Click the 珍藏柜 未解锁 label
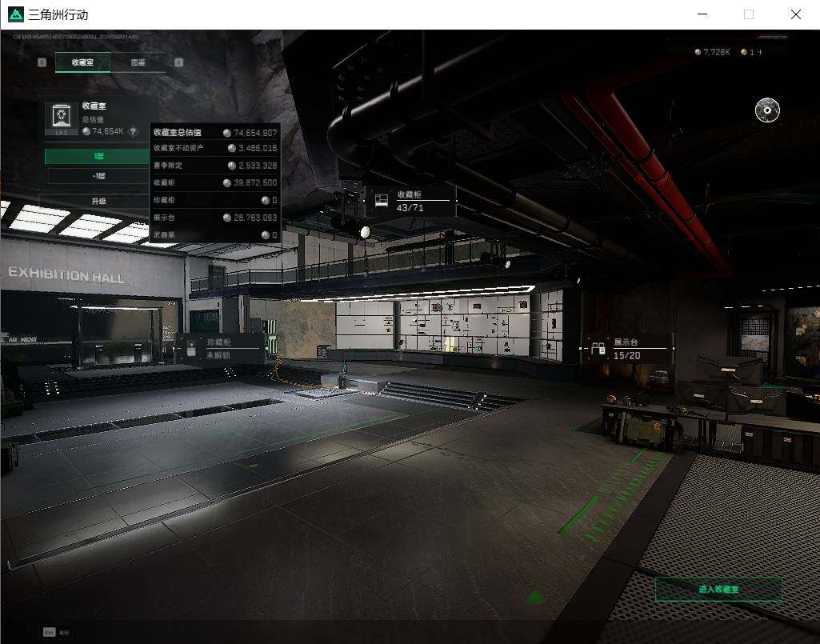The height and width of the screenshot is (644, 820). coord(218,349)
